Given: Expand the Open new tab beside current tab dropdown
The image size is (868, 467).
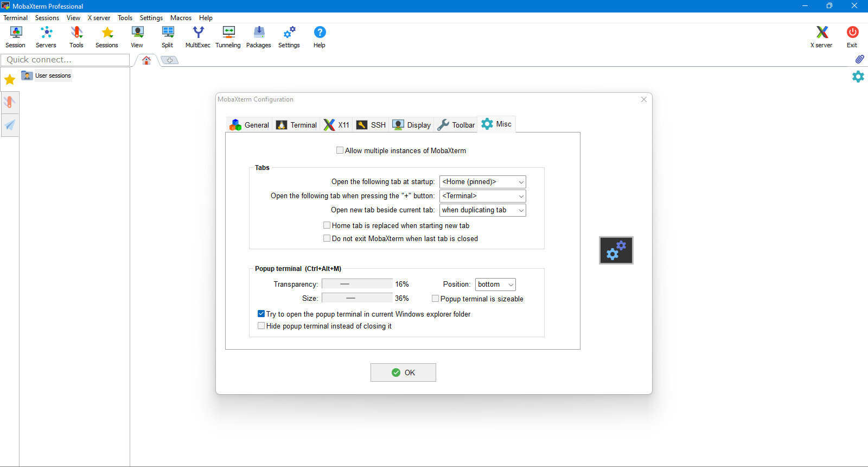Looking at the screenshot, I should click(482, 210).
